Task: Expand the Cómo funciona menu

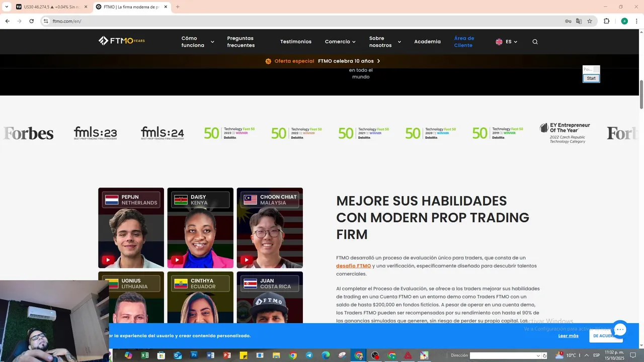Action: (x=198, y=42)
